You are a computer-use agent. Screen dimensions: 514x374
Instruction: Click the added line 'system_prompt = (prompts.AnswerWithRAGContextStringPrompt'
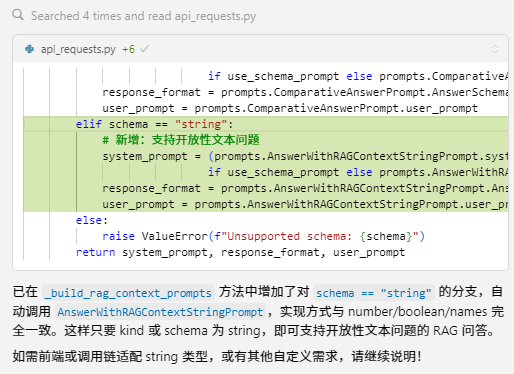(x=305, y=156)
